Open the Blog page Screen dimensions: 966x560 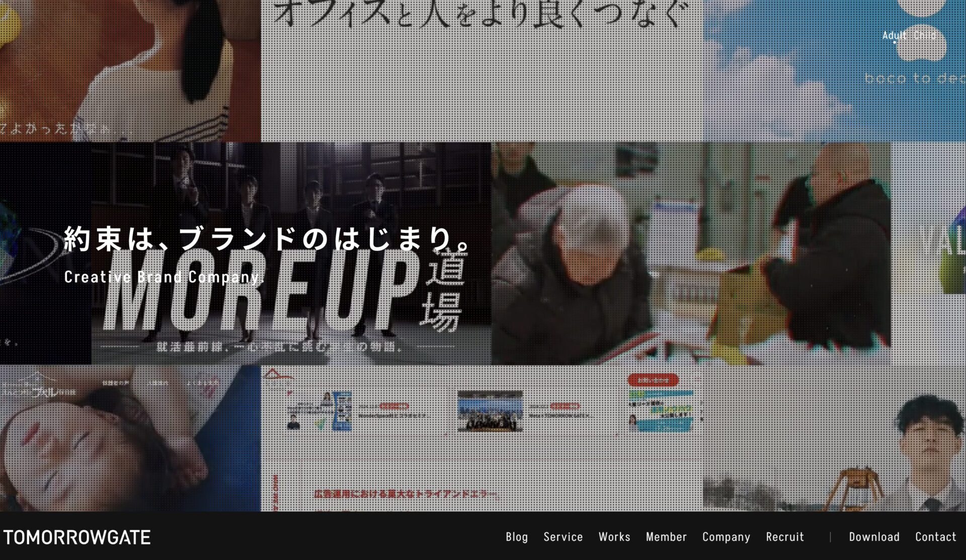point(517,537)
